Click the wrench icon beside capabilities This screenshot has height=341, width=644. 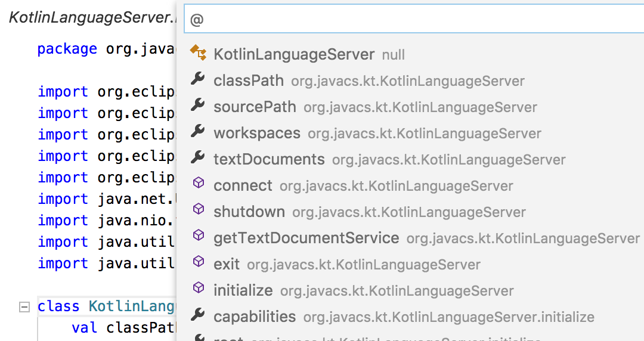pyautogui.click(x=198, y=315)
